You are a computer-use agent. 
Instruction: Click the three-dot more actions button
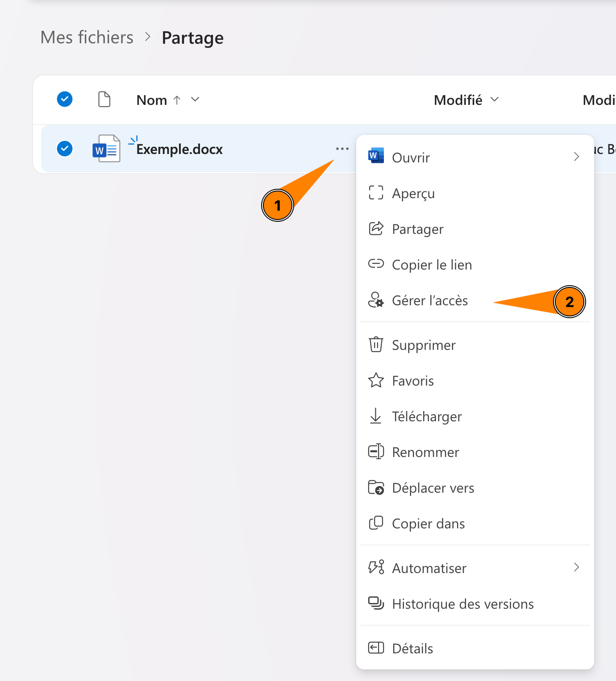point(342,149)
